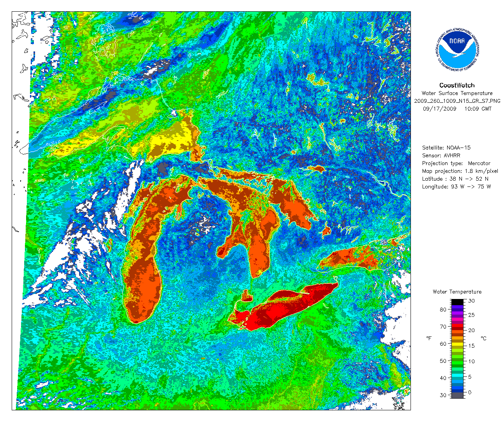Click the 50 label on Fahrenheit scale
This screenshot has width=504, height=422.
pyautogui.click(x=443, y=361)
